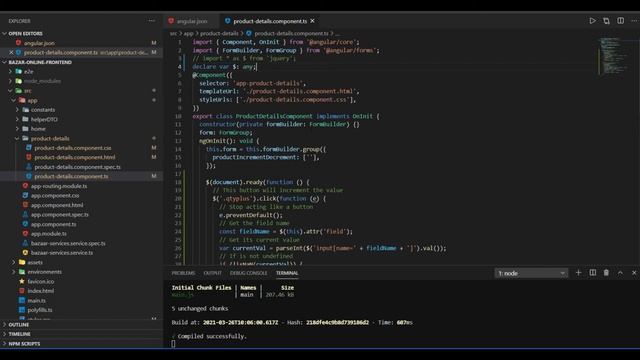
Task: Close product-details.component.ts in Open Editors
Action: click(x=11, y=52)
